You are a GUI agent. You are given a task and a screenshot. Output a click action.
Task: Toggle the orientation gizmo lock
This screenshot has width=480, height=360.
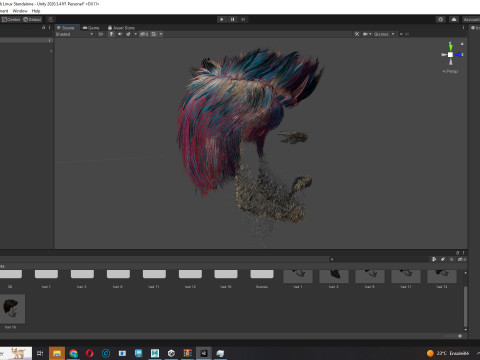click(462, 44)
